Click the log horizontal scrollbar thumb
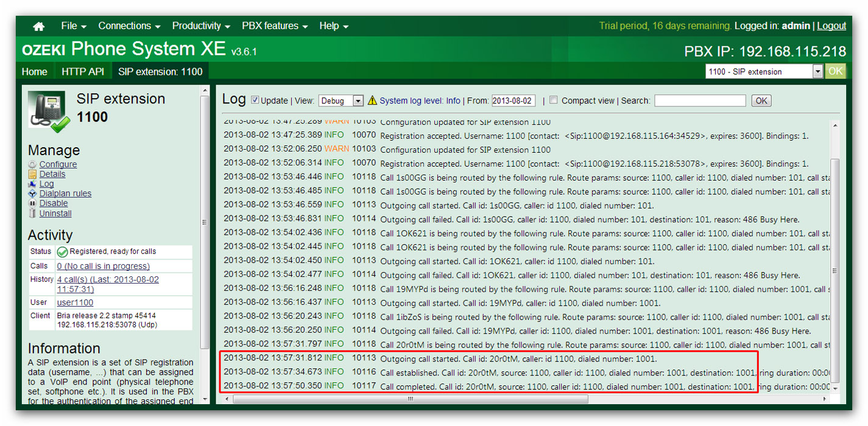Screen dimensions: 868x426 pos(411,399)
